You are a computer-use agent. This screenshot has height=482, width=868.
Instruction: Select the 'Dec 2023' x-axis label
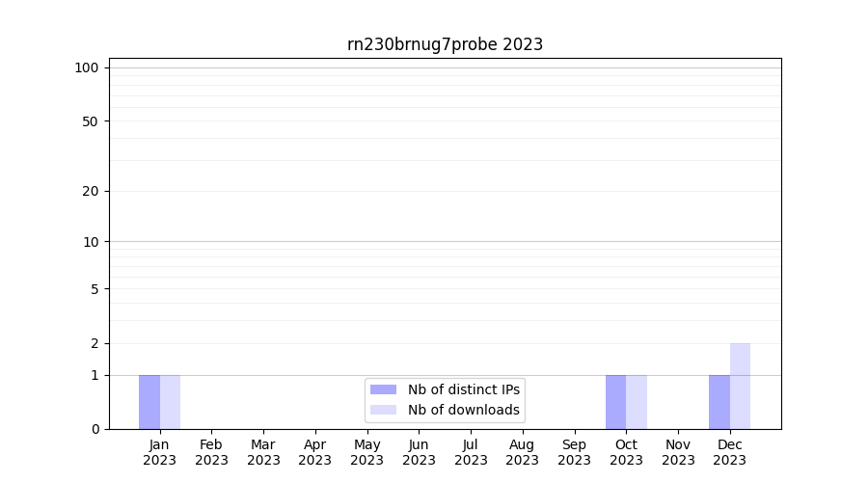730,452
